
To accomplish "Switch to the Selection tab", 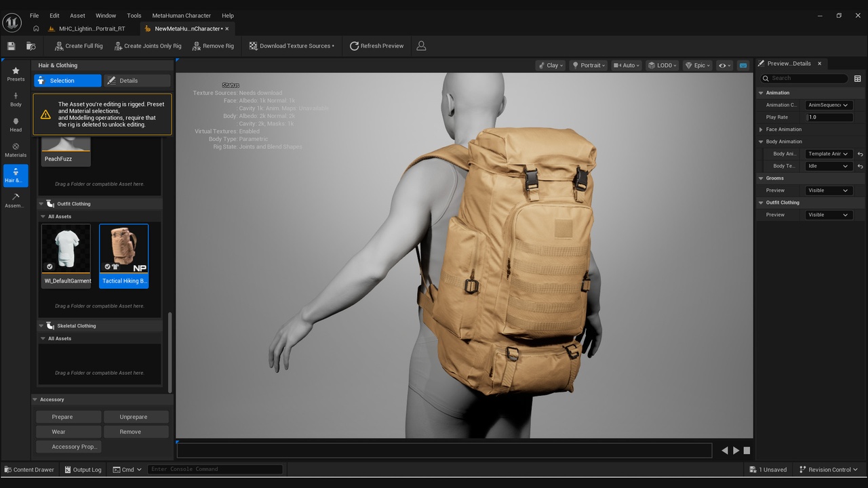I will coord(68,81).
